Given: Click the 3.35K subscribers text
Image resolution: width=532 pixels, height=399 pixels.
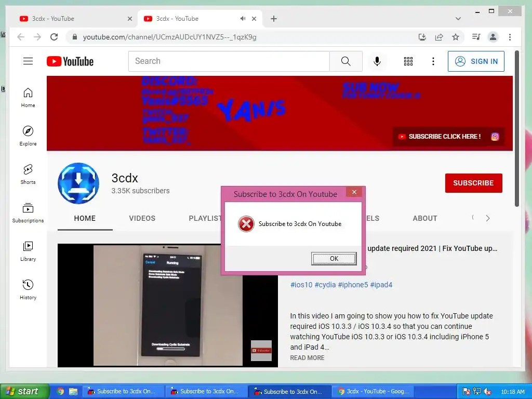Looking at the screenshot, I should point(140,191).
